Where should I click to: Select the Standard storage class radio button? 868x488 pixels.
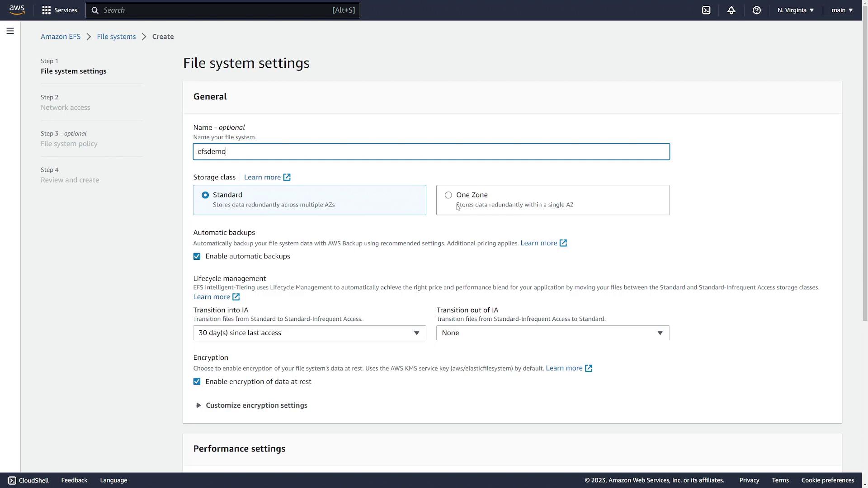205,195
